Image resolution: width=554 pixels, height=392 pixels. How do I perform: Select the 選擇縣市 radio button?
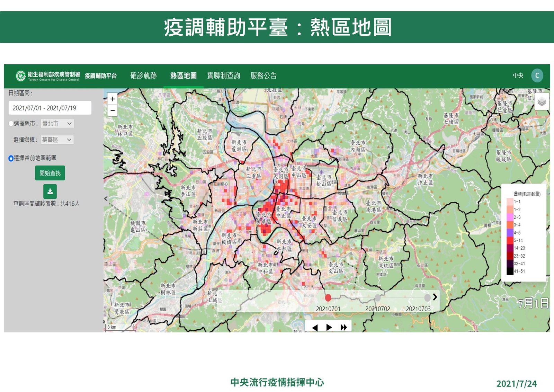pos(11,124)
